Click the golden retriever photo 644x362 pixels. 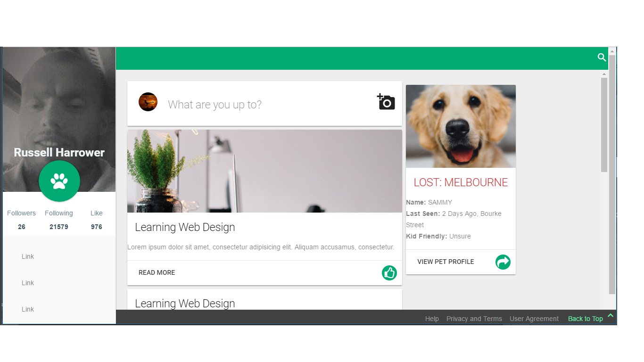[461, 126]
